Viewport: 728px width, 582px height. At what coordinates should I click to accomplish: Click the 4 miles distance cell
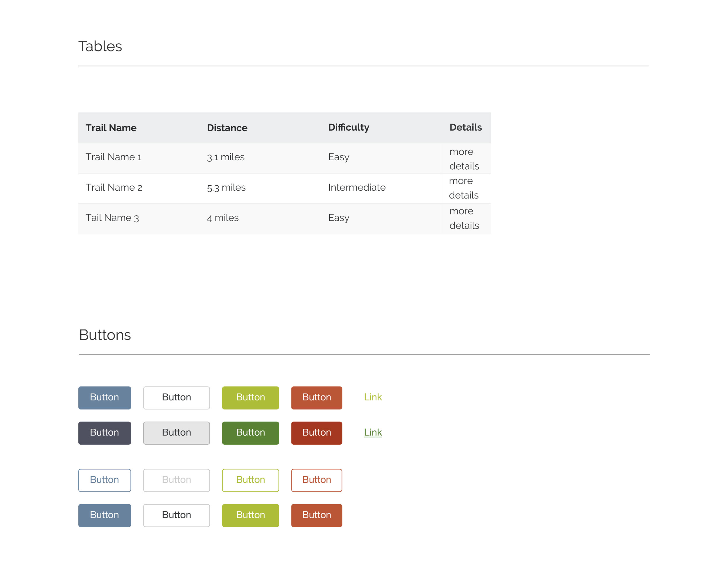223,218
